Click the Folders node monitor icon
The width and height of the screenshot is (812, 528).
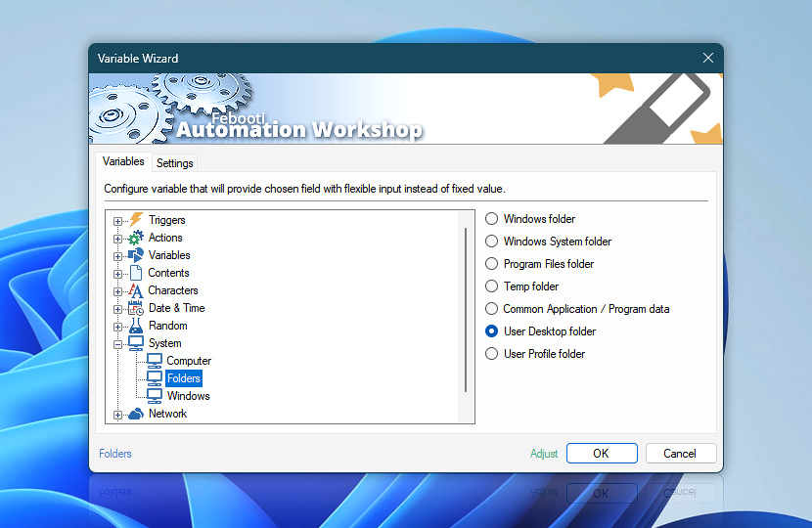coord(155,378)
